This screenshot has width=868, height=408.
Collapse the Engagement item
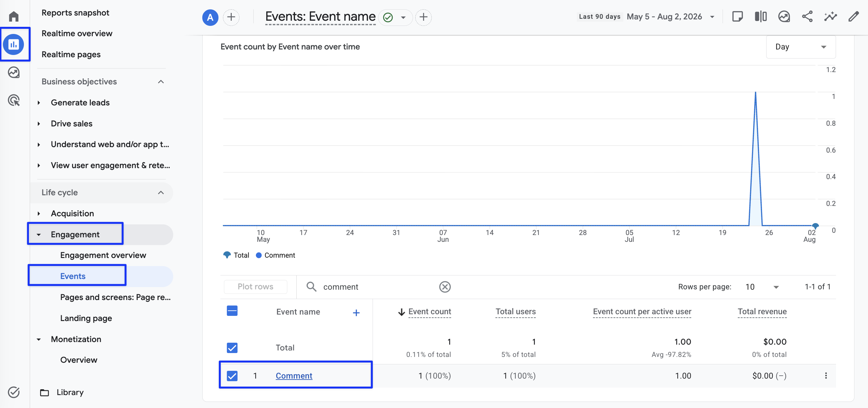pos(39,235)
